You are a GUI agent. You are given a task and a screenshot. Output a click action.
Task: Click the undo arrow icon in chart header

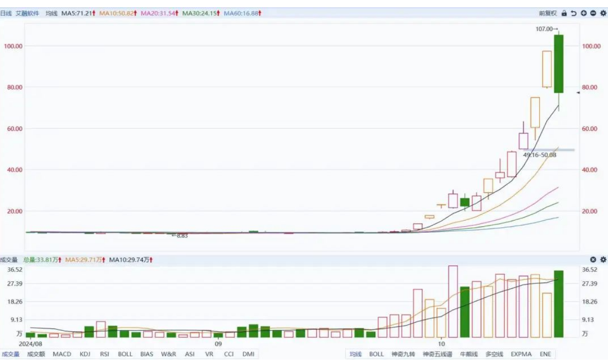coord(573,13)
